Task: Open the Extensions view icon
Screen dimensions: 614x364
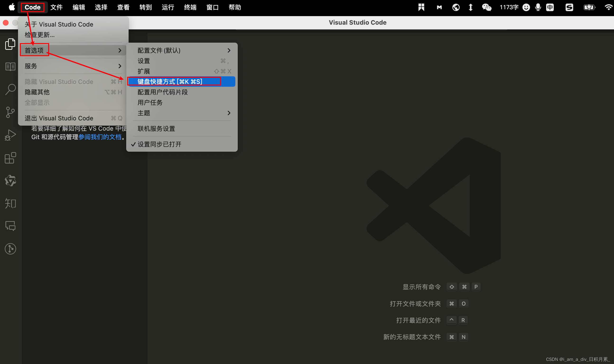Action: pyautogui.click(x=10, y=158)
